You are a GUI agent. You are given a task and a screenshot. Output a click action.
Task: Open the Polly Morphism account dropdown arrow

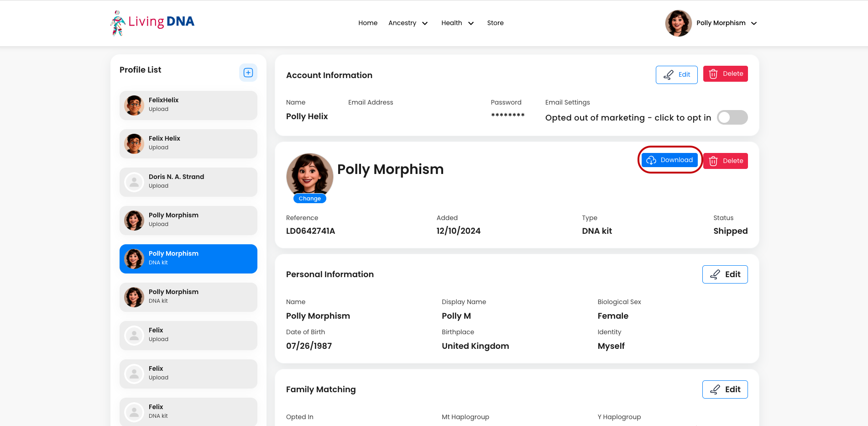pyautogui.click(x=754, y=23)
